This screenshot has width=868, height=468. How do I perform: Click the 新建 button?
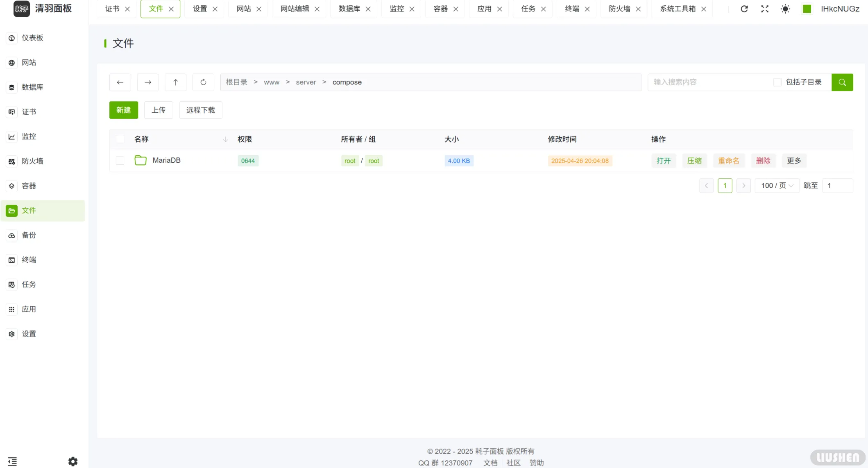(x=123, y=110)
